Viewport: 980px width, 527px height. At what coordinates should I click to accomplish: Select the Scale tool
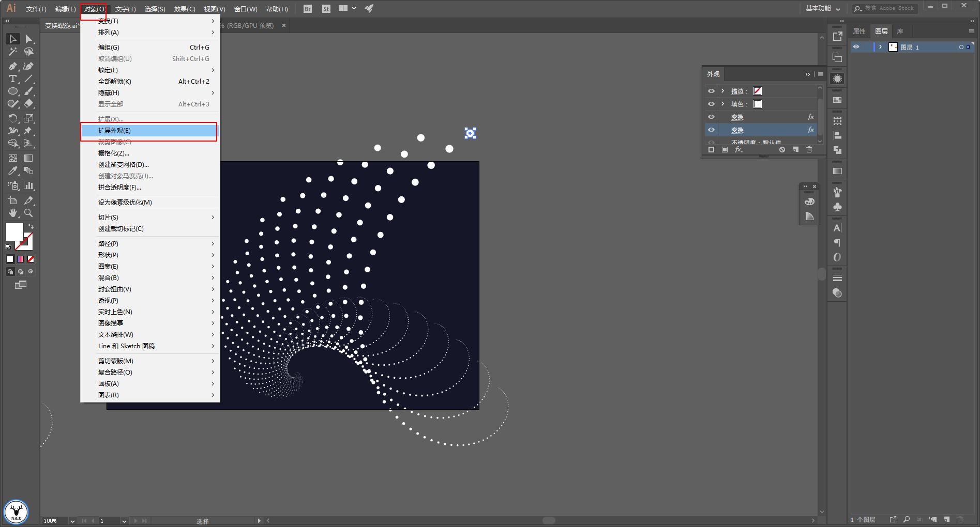click(x=28, y=118)
